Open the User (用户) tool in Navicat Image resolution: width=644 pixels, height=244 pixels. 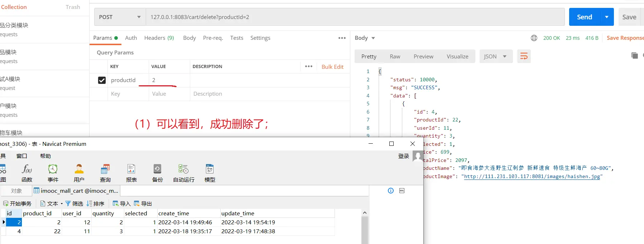coord(79,173)
